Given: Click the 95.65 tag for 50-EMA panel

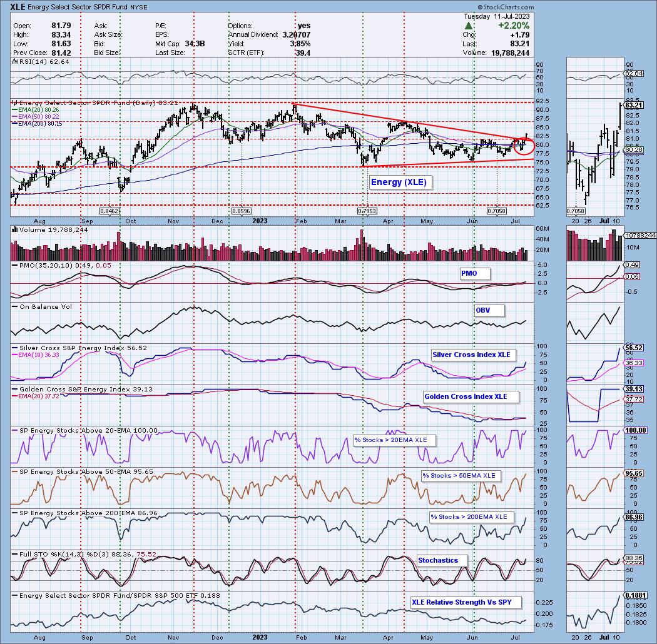Looking at the screenshot, I should pos(633,473).
